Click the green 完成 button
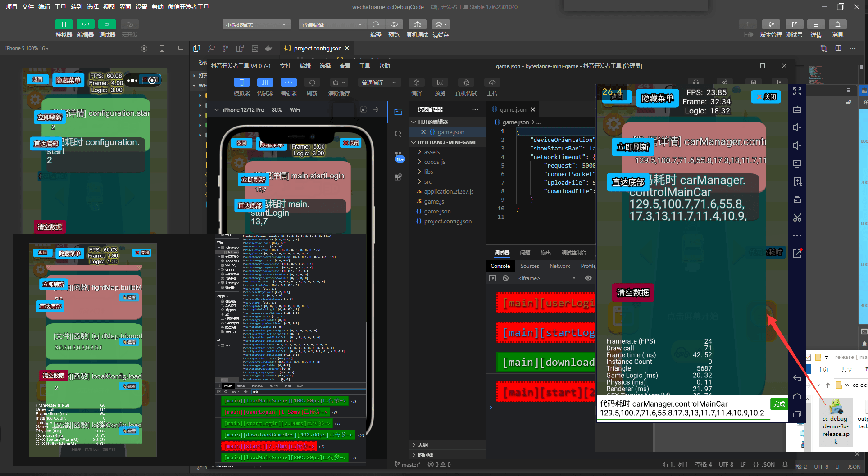 779,404
